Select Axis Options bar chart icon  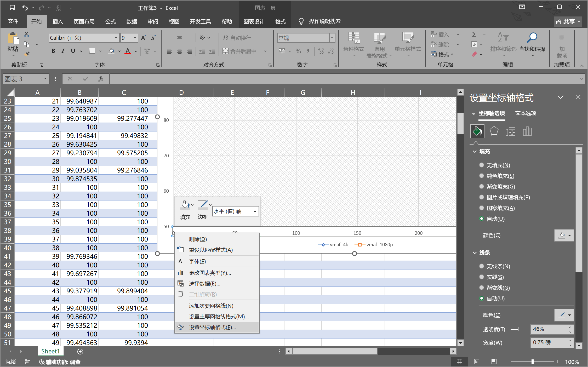click(x=527, y=131)
